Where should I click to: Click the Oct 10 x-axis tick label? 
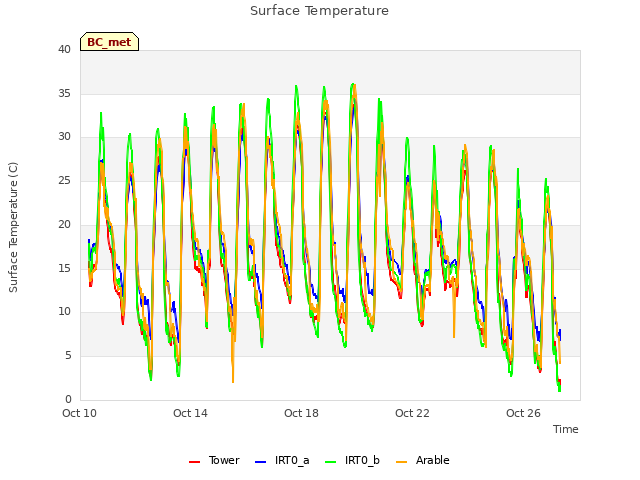[x=80, y=413]
